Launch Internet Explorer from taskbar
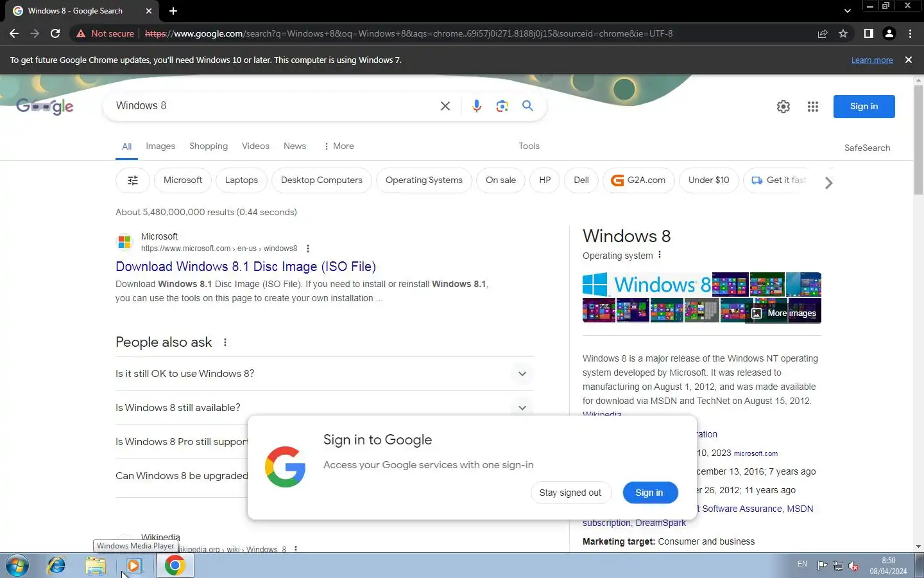Screen dimensions: 924x578 (56, 566)
